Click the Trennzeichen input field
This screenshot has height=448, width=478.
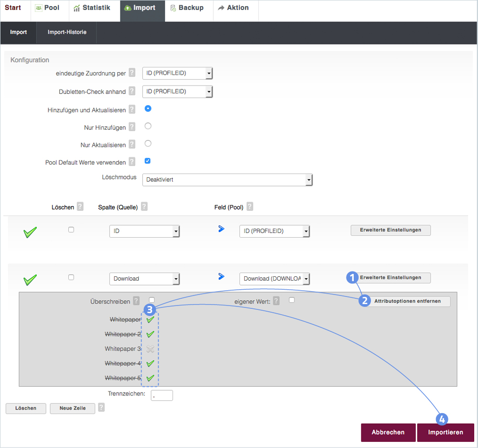pos(162,395)
